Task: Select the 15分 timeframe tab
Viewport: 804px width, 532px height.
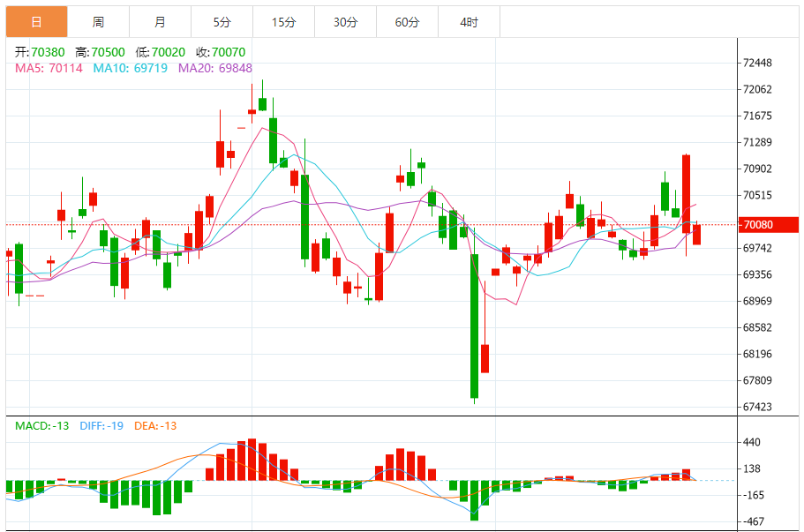Action: click(x=283, y=22)
